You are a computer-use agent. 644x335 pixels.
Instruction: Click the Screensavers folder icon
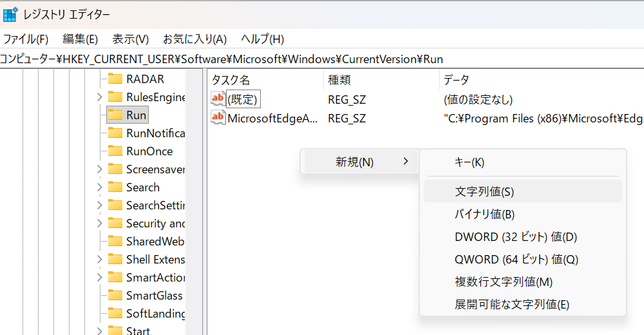[x=115, y=169]
